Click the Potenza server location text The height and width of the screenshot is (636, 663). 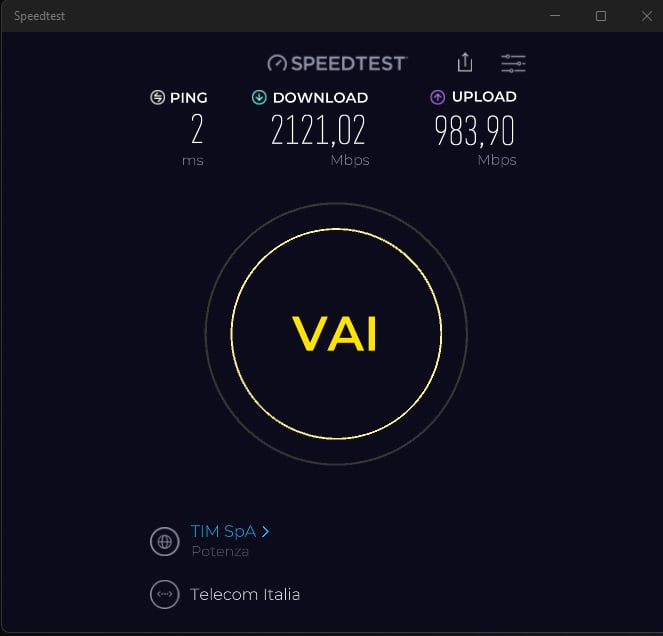[220, 551]
